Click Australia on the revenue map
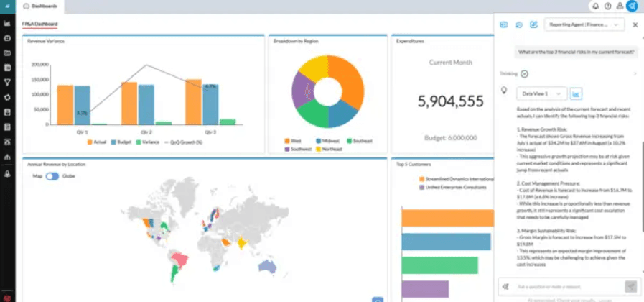 (267, 266)
